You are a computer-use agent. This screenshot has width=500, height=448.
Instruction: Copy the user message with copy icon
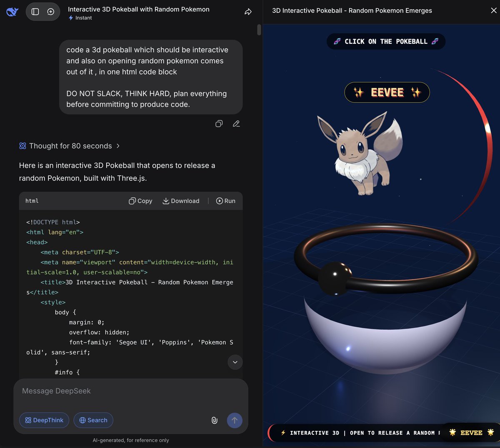(x=219, y=124)
